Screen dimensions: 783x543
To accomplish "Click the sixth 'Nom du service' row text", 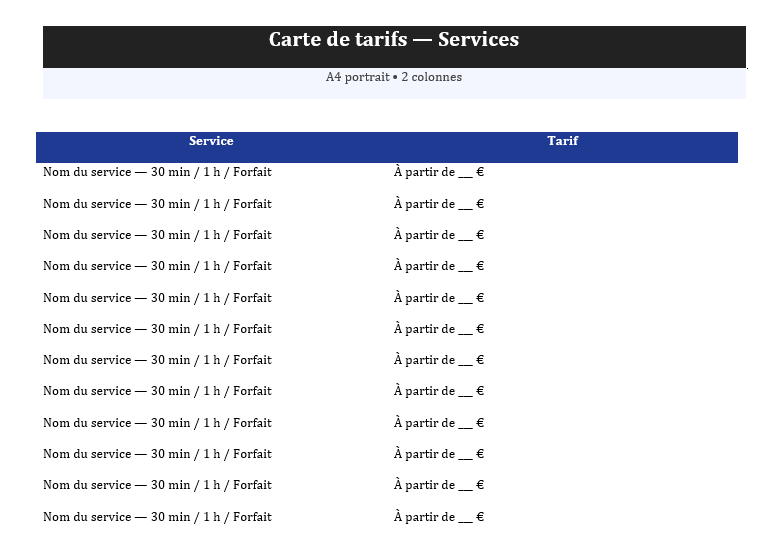I will pos(157,329).
